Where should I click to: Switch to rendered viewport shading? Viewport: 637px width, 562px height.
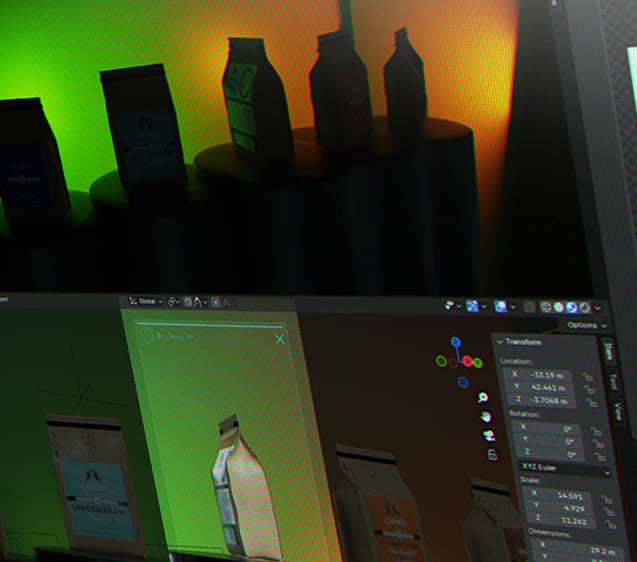[585, 308]
